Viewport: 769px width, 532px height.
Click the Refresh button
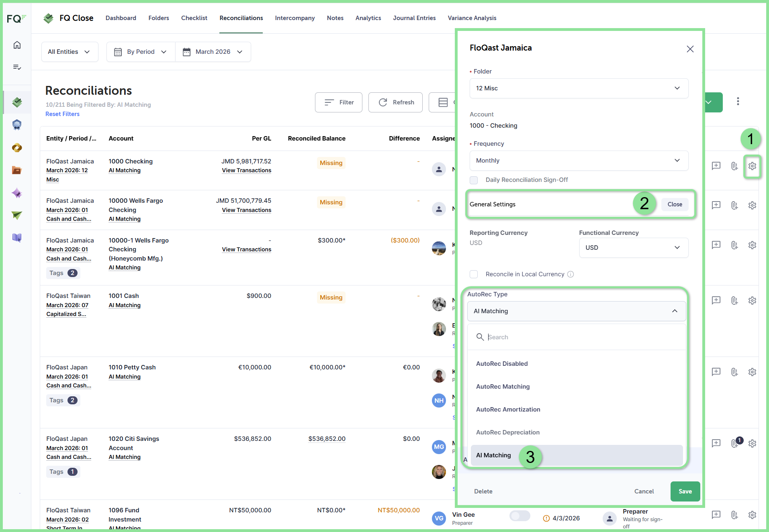395,102
